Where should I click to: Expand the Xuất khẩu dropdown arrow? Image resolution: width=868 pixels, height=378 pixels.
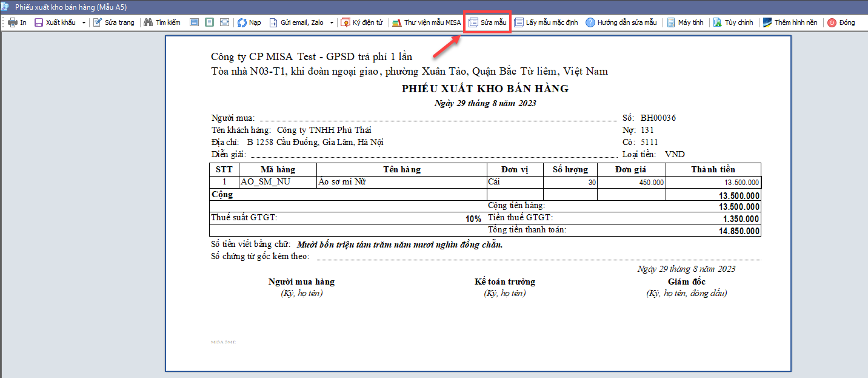click(x=84, y=22)
